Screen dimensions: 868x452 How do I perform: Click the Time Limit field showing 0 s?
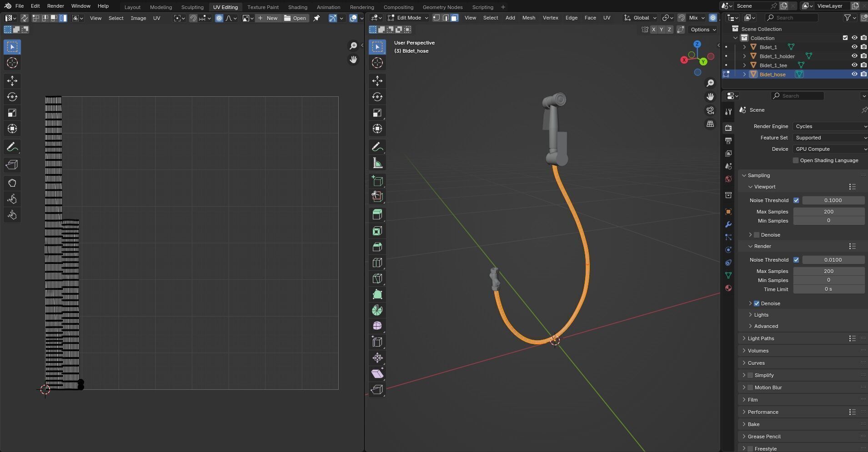[828, 289]
